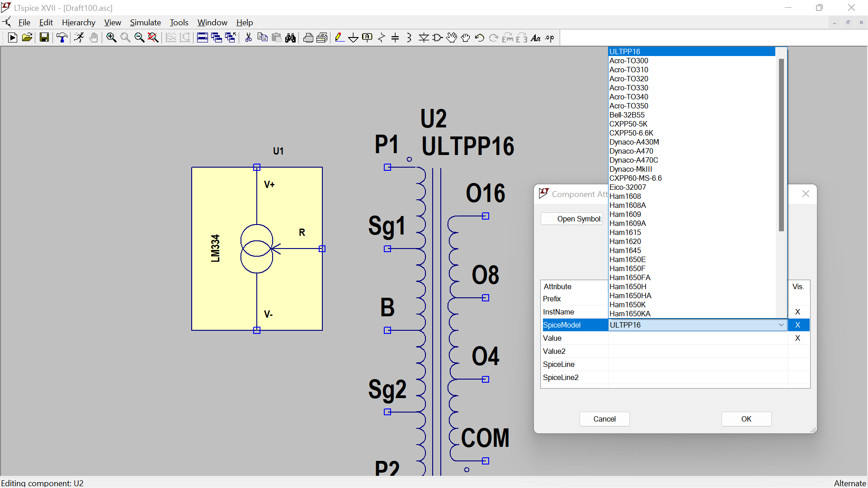Image resolution: width=868 pixels, height=488 pixels.
Task: Click the Tile Windows icon
Action: coord(203,38)
